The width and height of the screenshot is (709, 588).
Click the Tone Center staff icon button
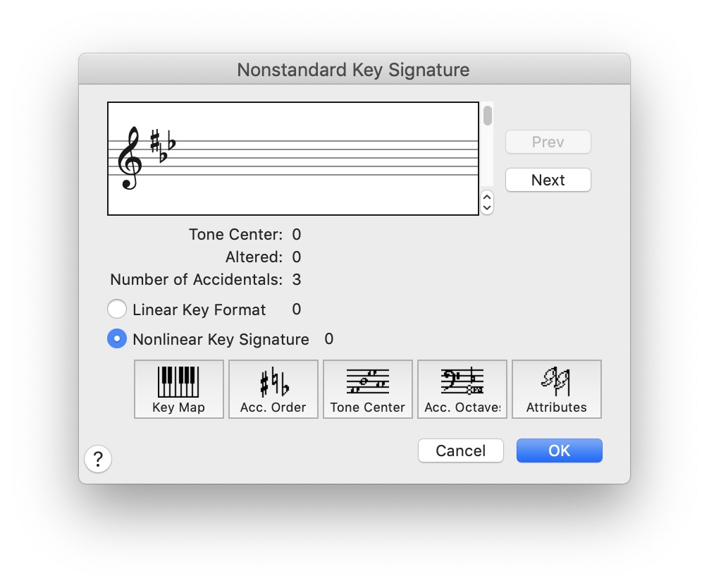coord(367,389)
